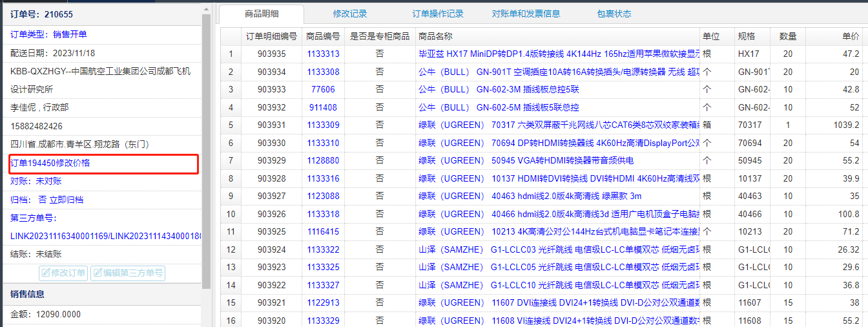Select row number 16 in grid
The height and width of the screenshot is (327, 868).
point(231,321)
